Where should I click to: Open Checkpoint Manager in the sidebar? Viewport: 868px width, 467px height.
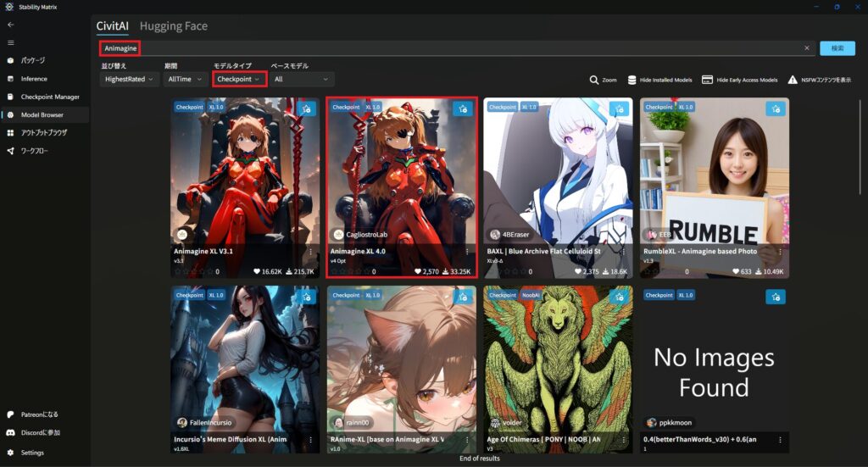(44, 97)
